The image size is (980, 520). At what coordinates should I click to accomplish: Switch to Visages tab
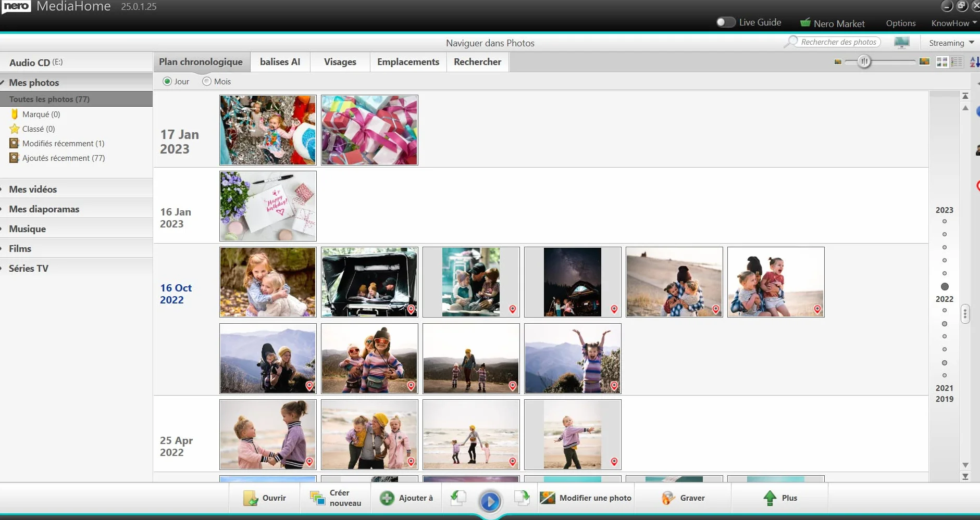pos(340,62)
